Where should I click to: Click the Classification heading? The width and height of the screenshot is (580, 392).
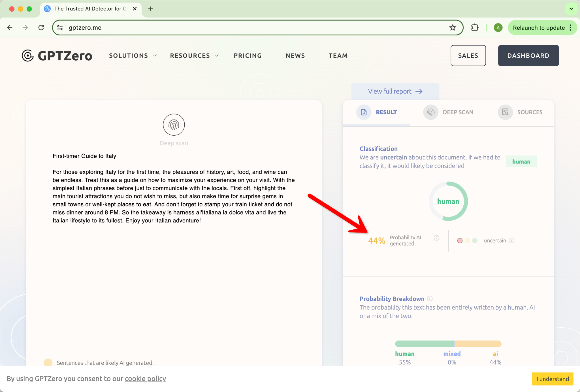point(379,149)
